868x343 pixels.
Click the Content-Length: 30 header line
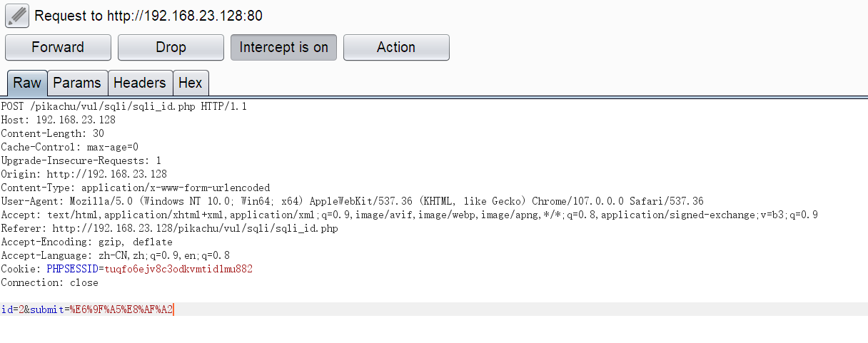point(52,133)
